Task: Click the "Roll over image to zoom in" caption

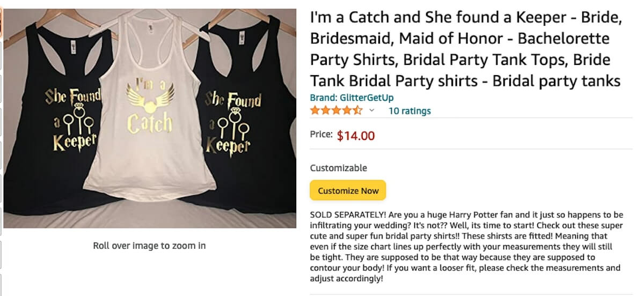Action: (x=149, y=246)
